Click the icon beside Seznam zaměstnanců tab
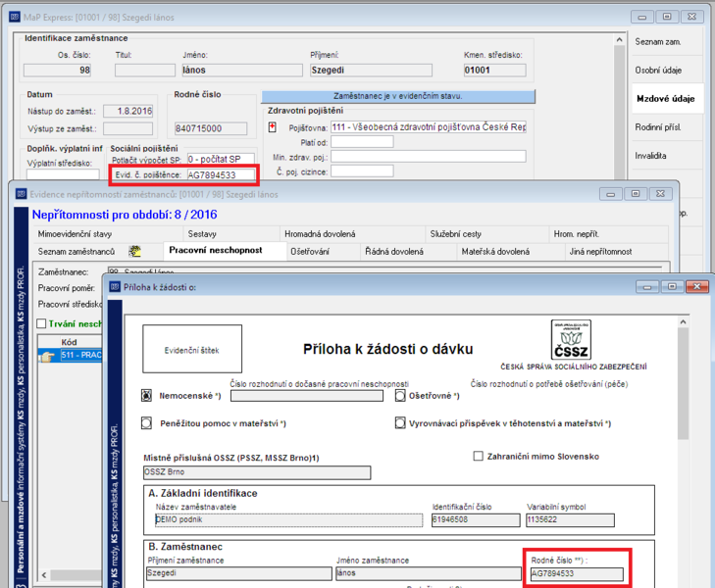This screenshot has width=715, height=588. [134, 251]
